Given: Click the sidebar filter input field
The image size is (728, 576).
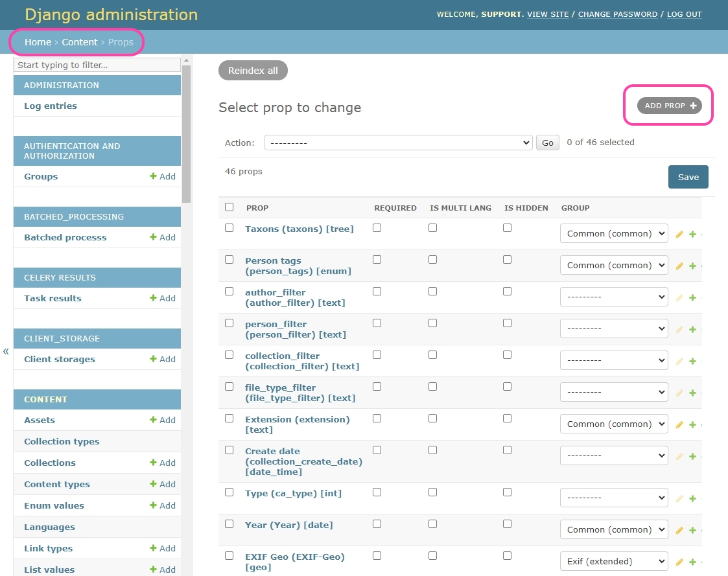Looking at the screenshot, I should point(97,65).
